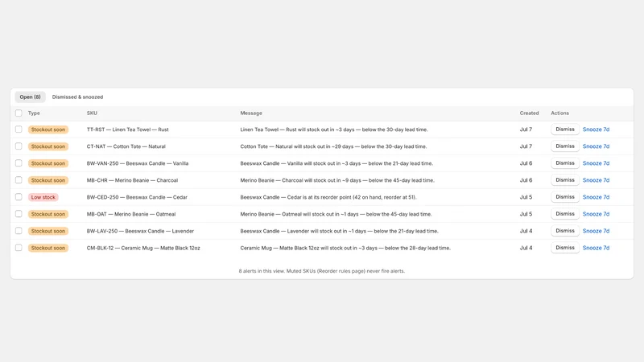Click SKU text 'TT-RST — Linen Tea Towel — Rust'
The image size is (644, 362).
coord(128,130)
